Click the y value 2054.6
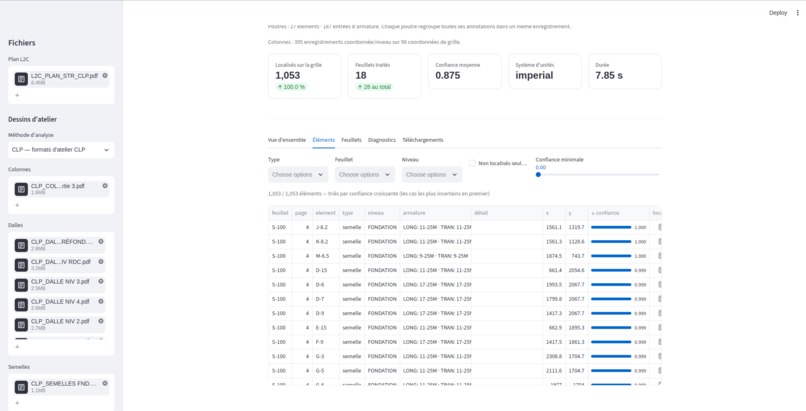 pos(576,270)
